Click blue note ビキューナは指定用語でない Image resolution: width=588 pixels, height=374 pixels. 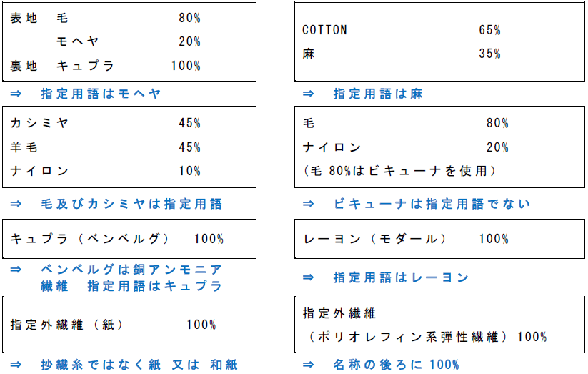coord(432,204)
